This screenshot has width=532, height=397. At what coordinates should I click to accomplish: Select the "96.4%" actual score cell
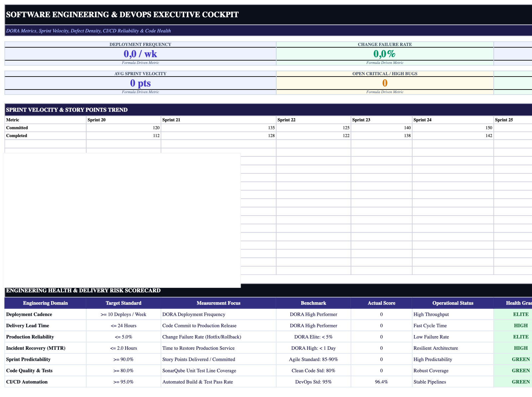(x=382, y=382)
